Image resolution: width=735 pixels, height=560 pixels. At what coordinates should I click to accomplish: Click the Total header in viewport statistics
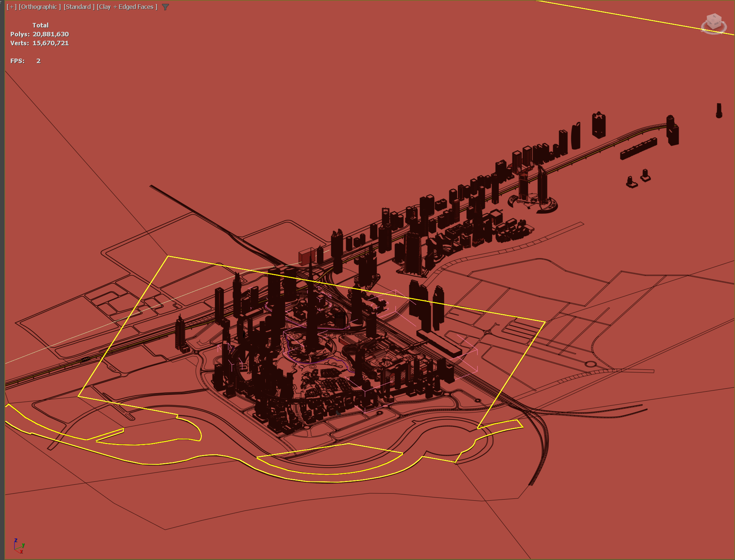tap(40, 25)
